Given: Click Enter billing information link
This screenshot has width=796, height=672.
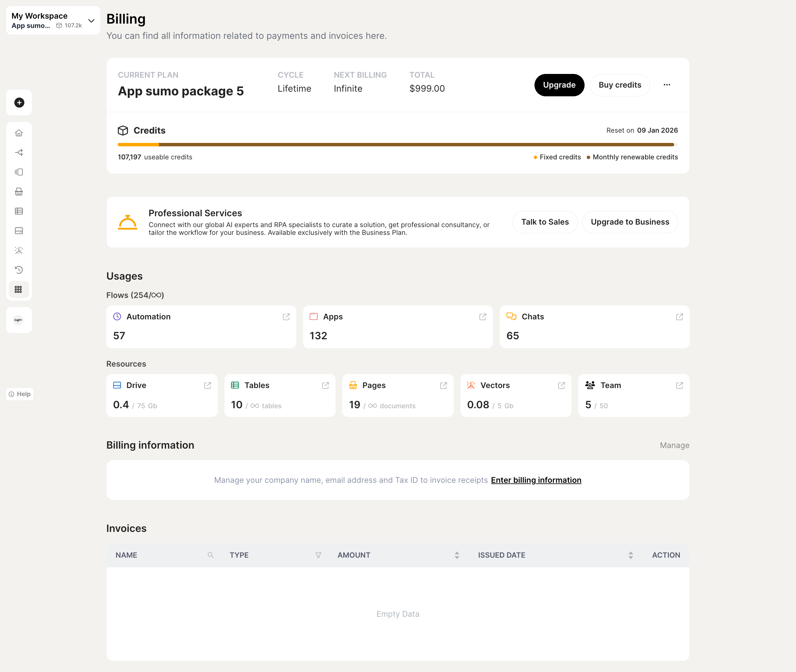Looking at the screenshot, I should tap(536, 480).
